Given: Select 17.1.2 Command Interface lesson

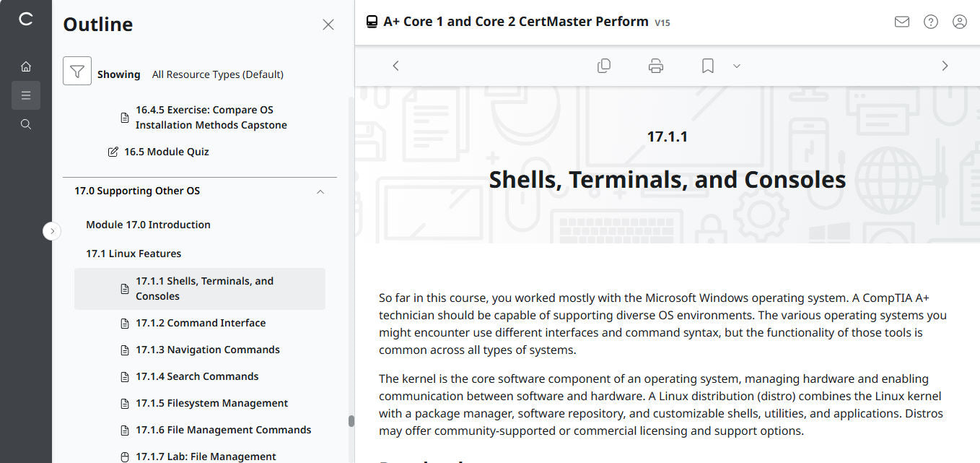Looking at the screenshot, I should point(200,322).
